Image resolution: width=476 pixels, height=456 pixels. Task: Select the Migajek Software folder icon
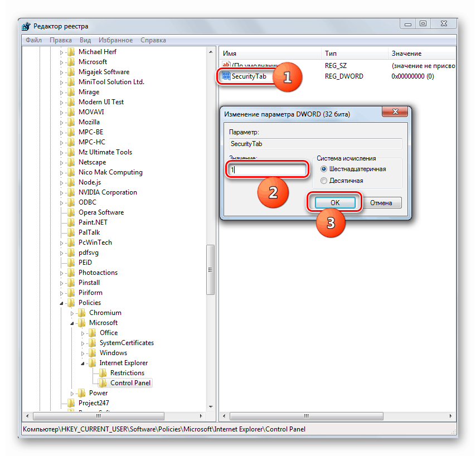point(71,72)
